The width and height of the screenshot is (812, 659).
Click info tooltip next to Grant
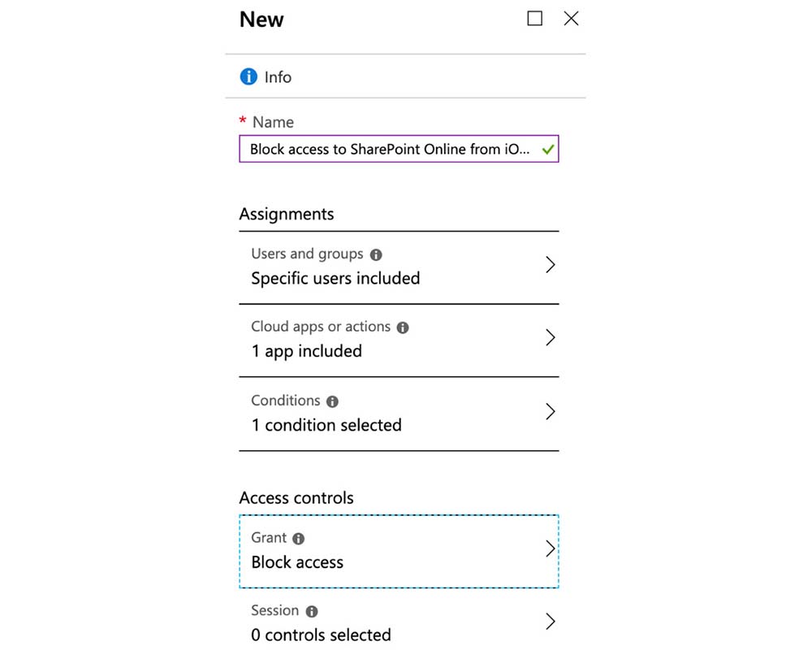click(x=299, y=539)
